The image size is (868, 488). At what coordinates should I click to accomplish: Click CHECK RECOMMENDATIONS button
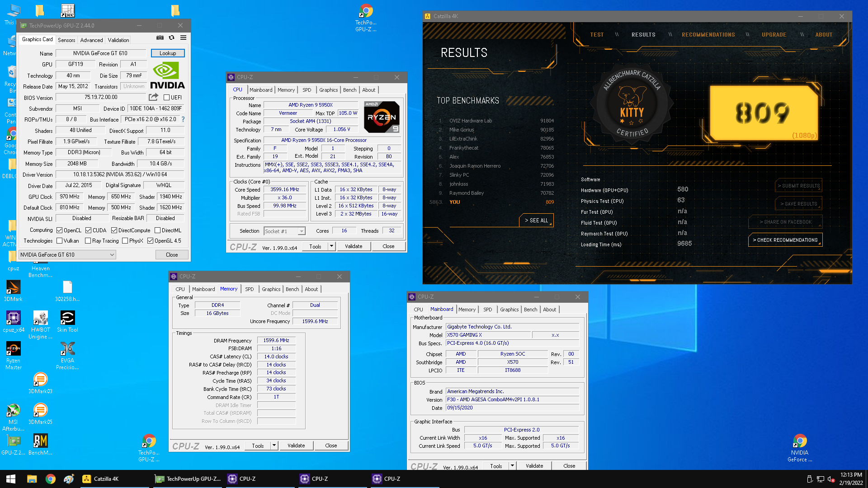[x=785, y=240]
